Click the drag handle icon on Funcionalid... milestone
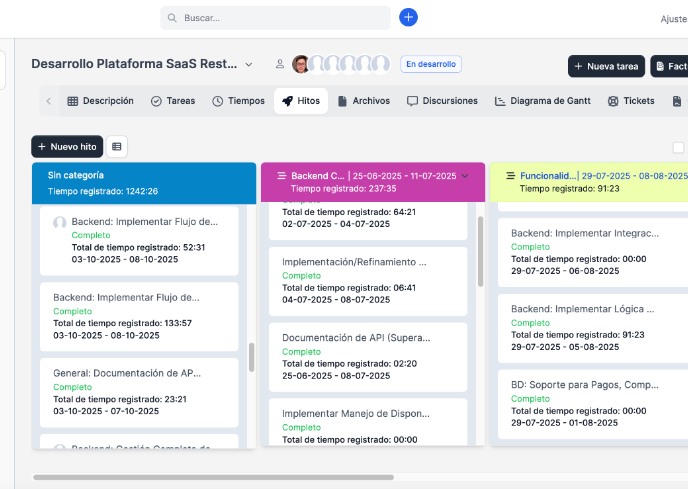Screen dimensions: 688x489 [511, 175]
